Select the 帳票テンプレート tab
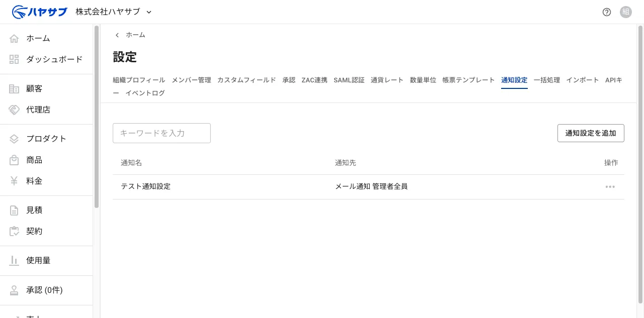The image size is (644, 318). 469,80
